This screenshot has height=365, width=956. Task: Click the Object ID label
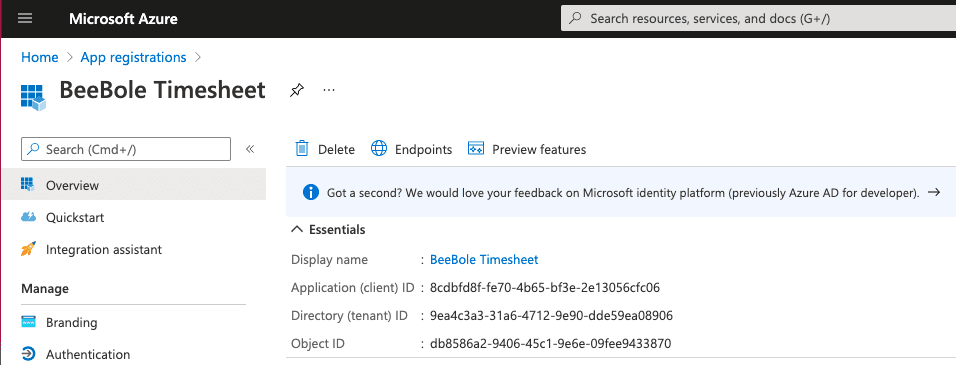318,344
